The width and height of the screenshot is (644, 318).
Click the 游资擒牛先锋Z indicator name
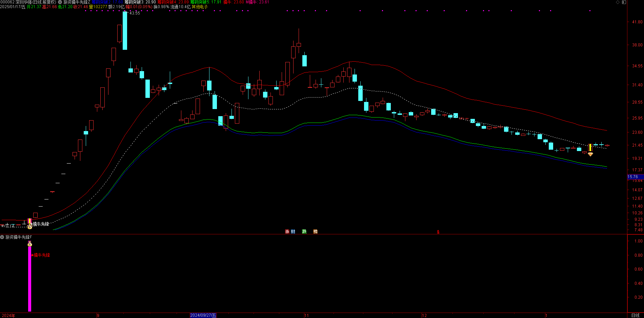[77, 2]
